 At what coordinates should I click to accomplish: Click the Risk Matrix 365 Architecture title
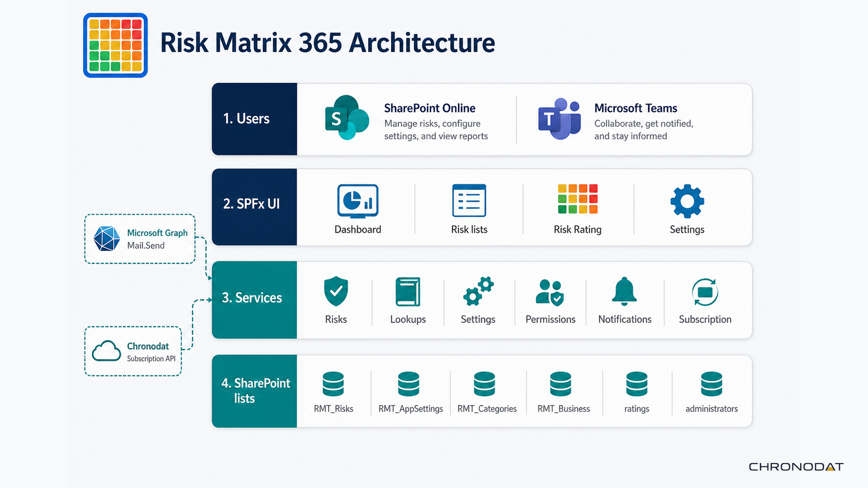(328, 43)
